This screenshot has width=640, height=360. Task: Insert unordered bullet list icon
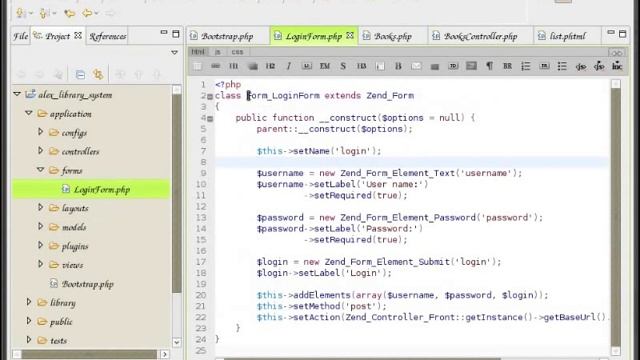coord(562,66)
